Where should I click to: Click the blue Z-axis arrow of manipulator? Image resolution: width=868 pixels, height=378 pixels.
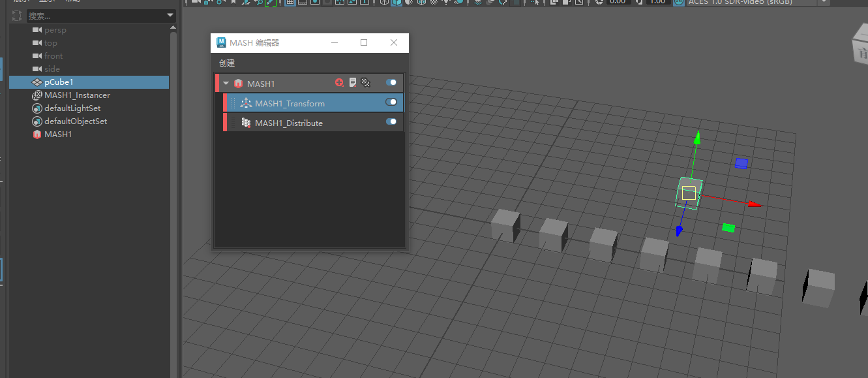(x=679, y=231)
